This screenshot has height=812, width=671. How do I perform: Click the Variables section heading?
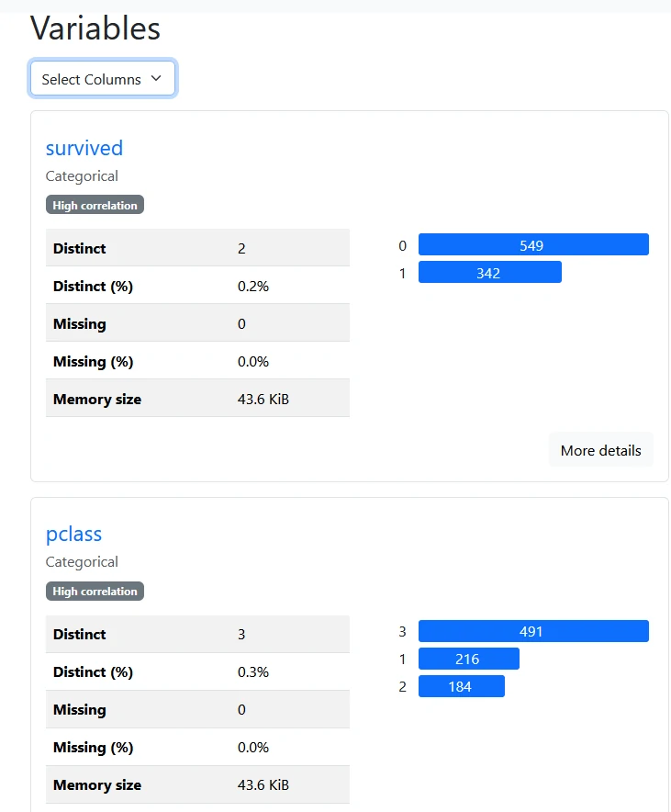coord(95,28)
